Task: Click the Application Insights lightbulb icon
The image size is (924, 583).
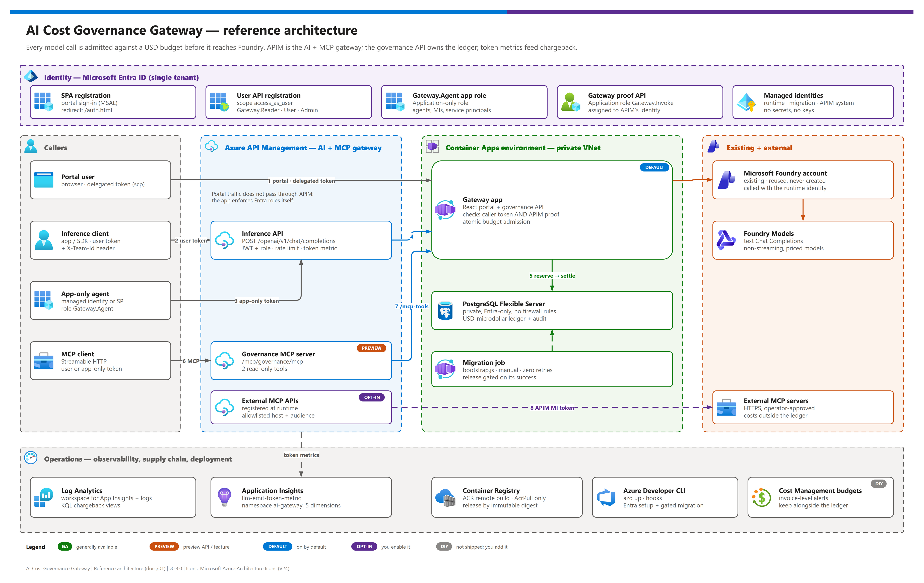Action: point(225,497)
